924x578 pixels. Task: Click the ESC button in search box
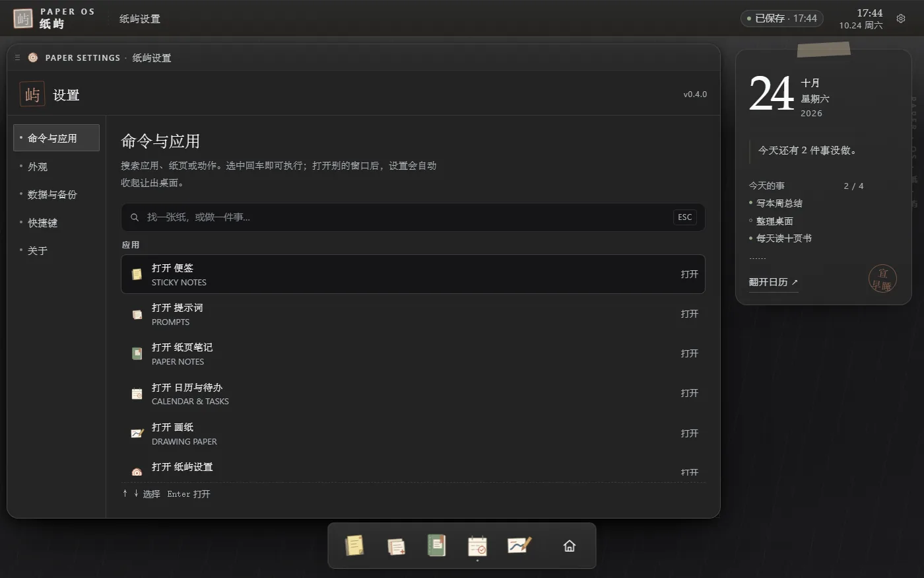click(685, 217)
